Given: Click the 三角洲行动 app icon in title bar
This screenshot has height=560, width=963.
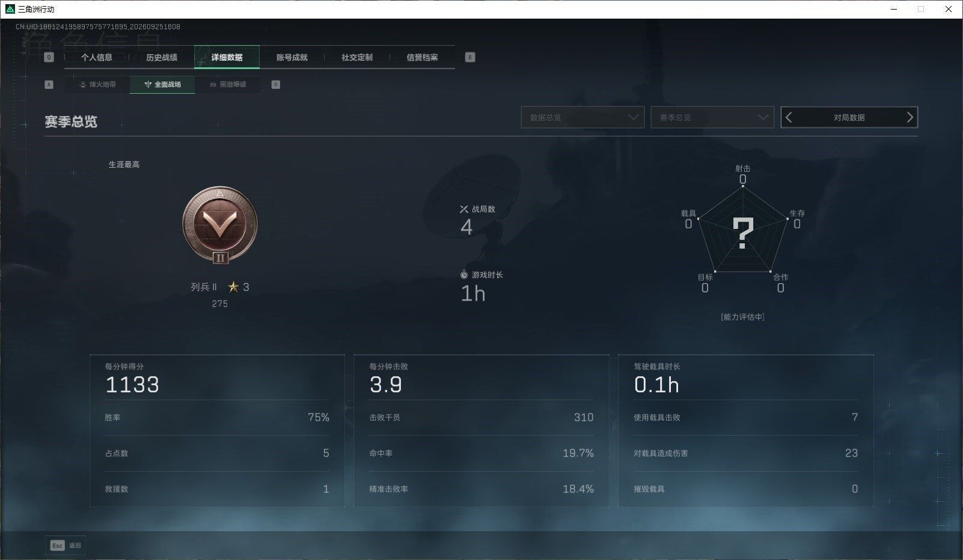Looking at the screenshot, I should click(x=10, y=9).
